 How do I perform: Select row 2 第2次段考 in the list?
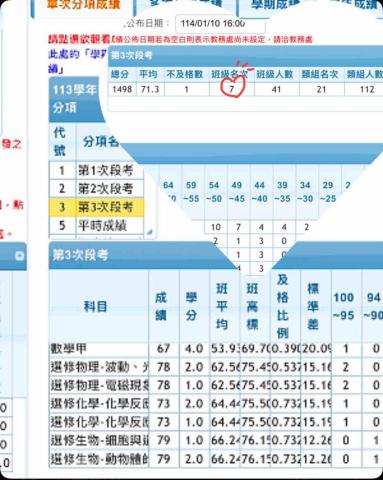tap(97, 189)
